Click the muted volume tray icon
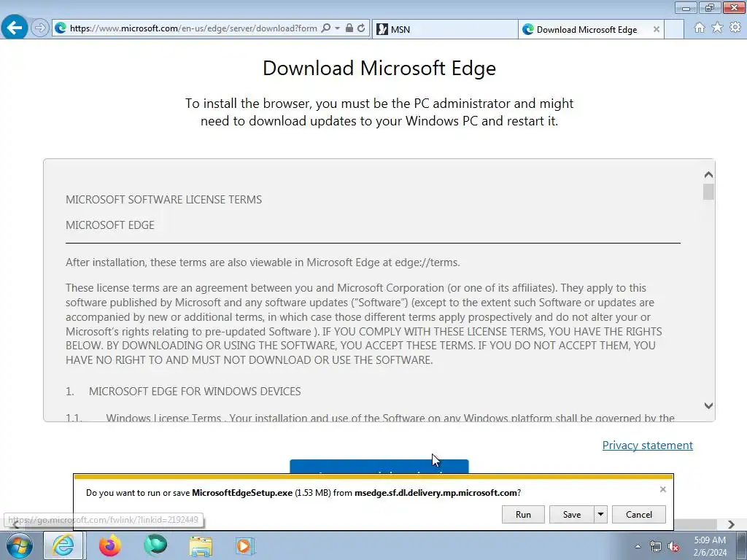 click(x=673, y=546)
